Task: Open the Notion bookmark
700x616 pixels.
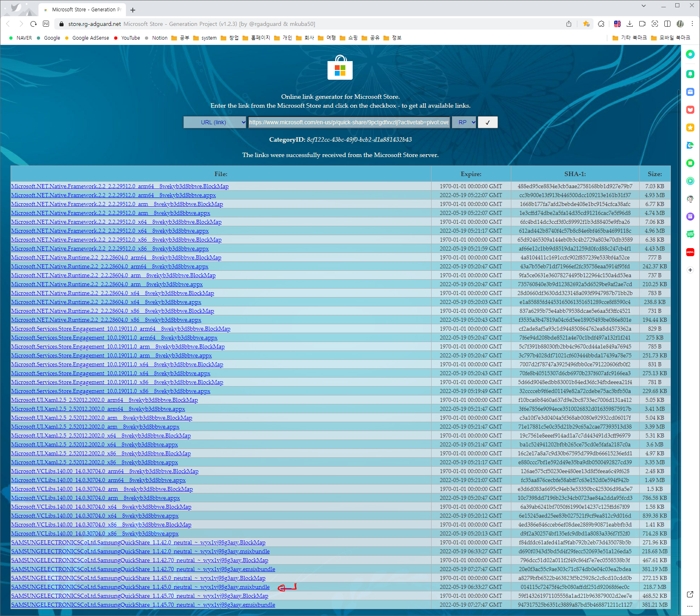Action: tap(156, 38)
